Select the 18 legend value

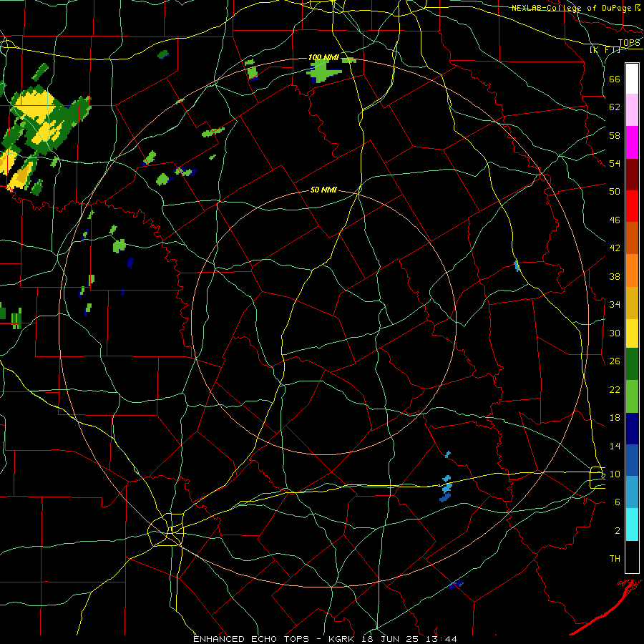coord(615,418)
